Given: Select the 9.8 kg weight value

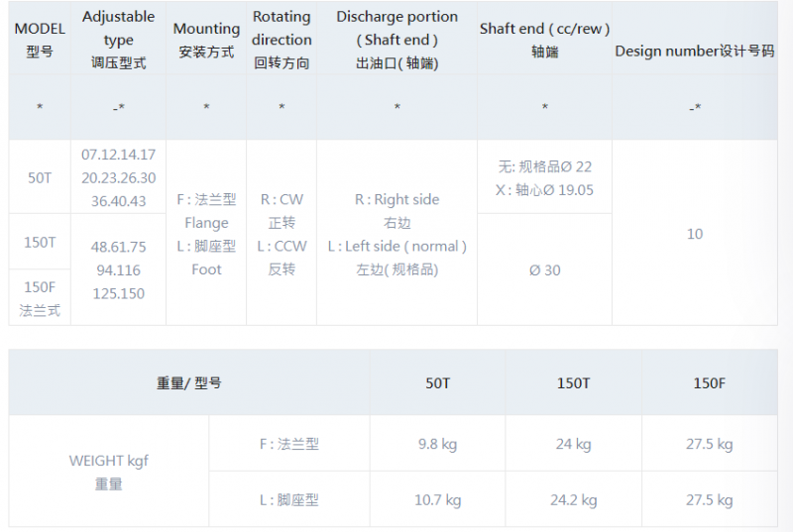Looking at the screenshot, I should pos(437,444).
